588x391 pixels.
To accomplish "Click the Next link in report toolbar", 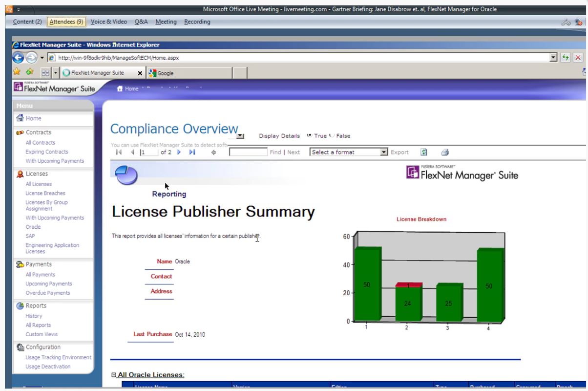I will coord(294,152).
